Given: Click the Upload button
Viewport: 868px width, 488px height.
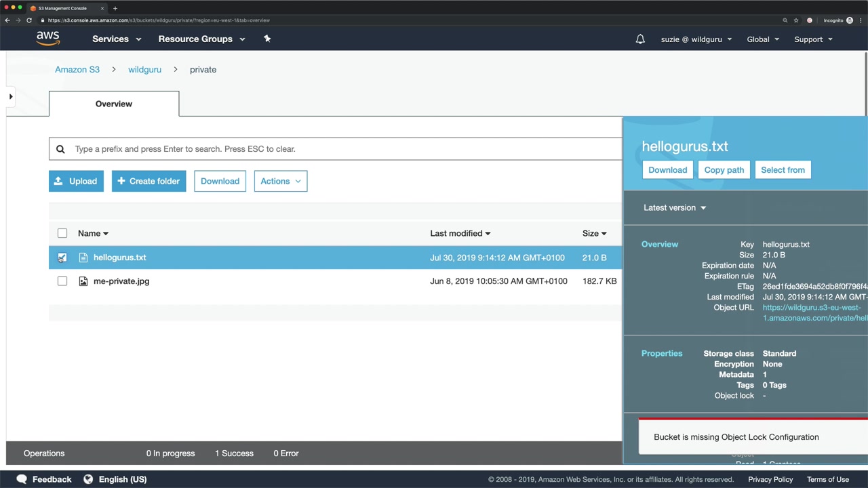Looking at the screenshot, I should [76, 181].
